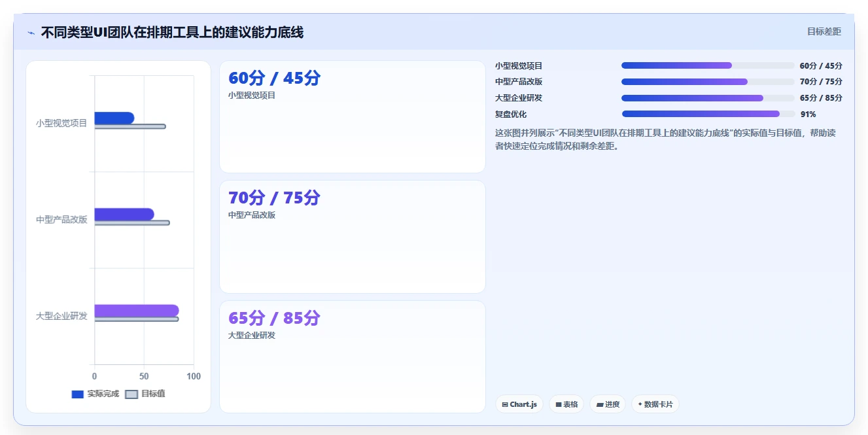The width and height of the screenshot is (868, 435).
Task: Click the progress value 70分 / 75分
Action: [821, 82]
